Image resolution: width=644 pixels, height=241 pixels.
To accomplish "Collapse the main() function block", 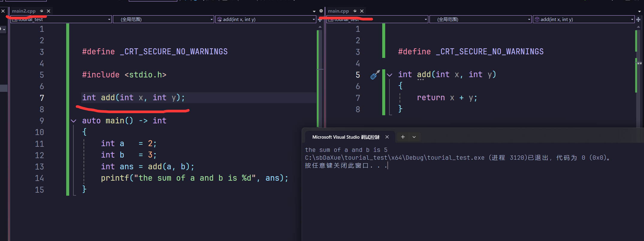I will [x=73, y=121].
